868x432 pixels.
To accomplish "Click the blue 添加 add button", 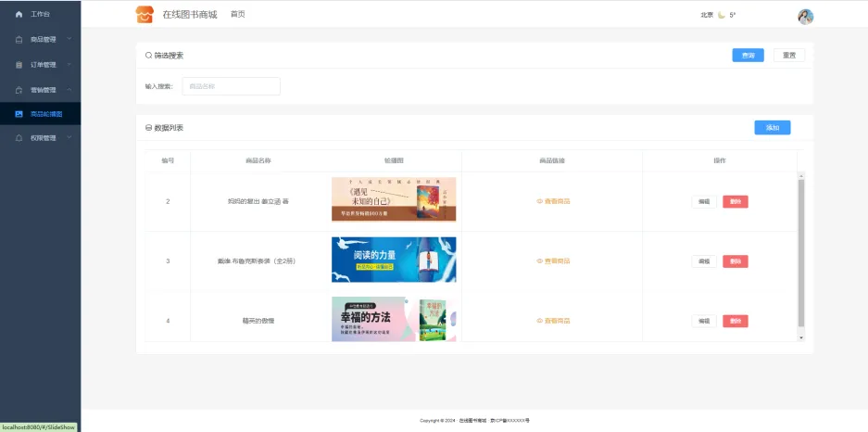I will tap(772, 128).
